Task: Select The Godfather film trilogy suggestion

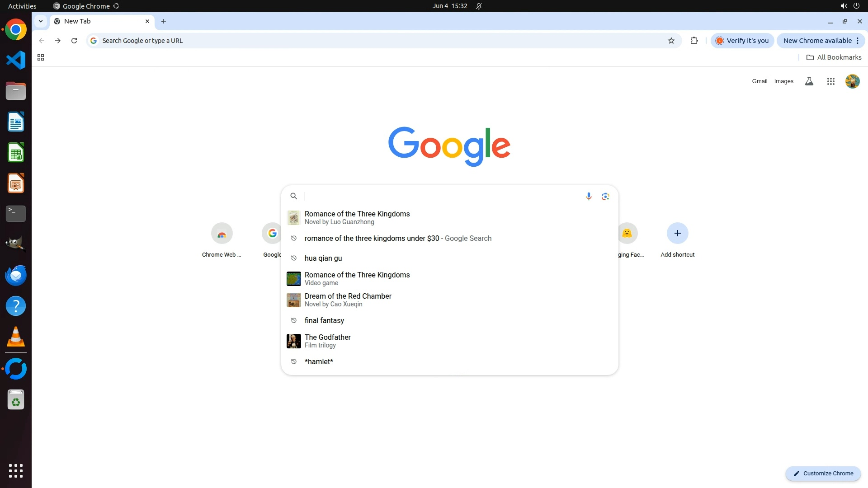Action: 328,341
